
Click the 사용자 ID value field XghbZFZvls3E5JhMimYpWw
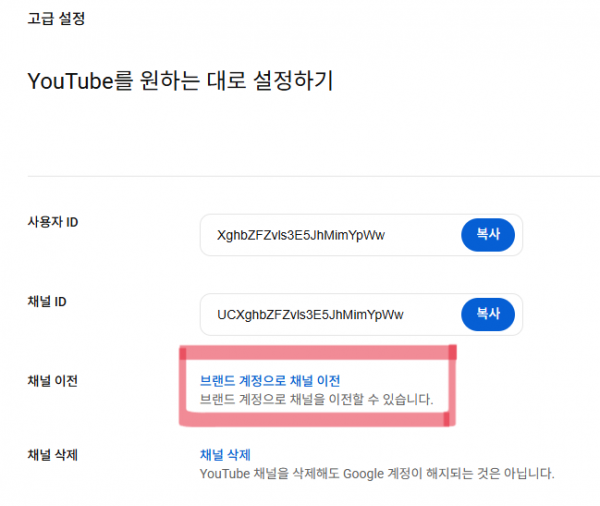click(x=361, y=235)
